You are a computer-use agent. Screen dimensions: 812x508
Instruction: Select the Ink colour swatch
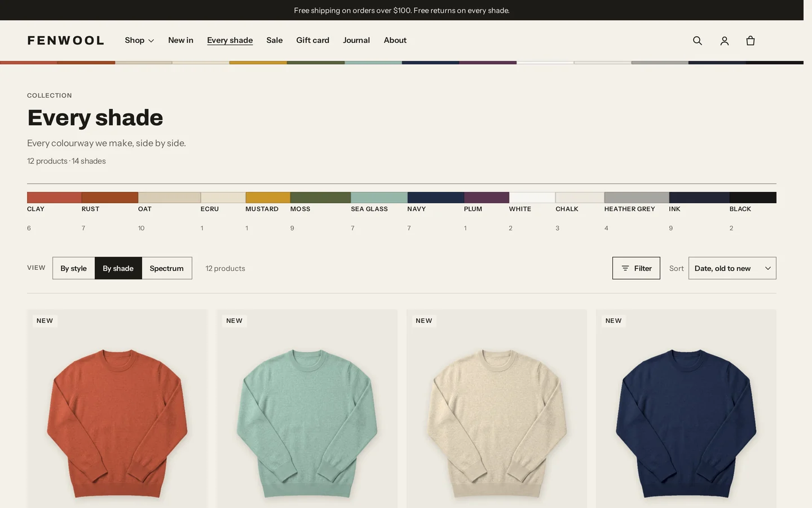(x=699, y=198)
